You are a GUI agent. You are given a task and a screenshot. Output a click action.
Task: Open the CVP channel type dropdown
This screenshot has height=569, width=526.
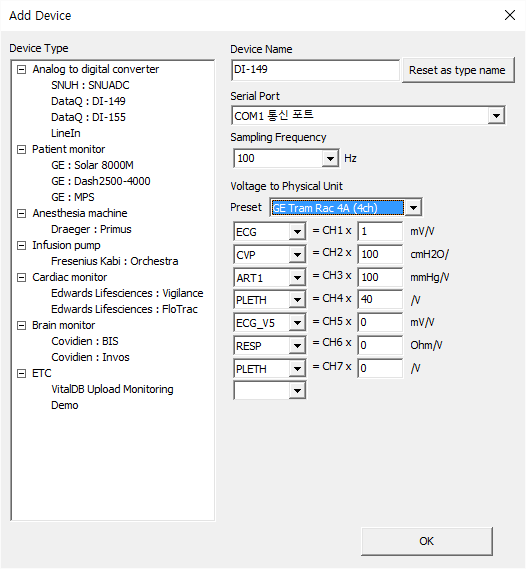click(x=297, y=255)
